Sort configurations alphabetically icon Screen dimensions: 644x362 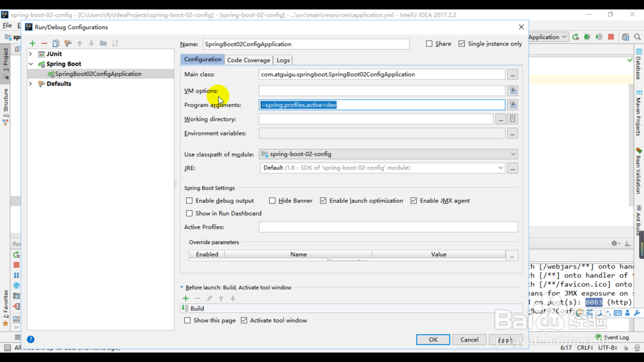click(x=115, y=43)
